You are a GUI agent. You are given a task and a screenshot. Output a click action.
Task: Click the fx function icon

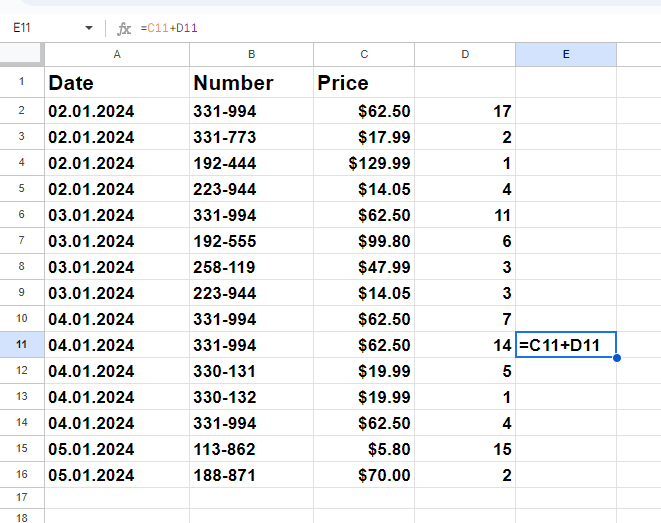124,29
